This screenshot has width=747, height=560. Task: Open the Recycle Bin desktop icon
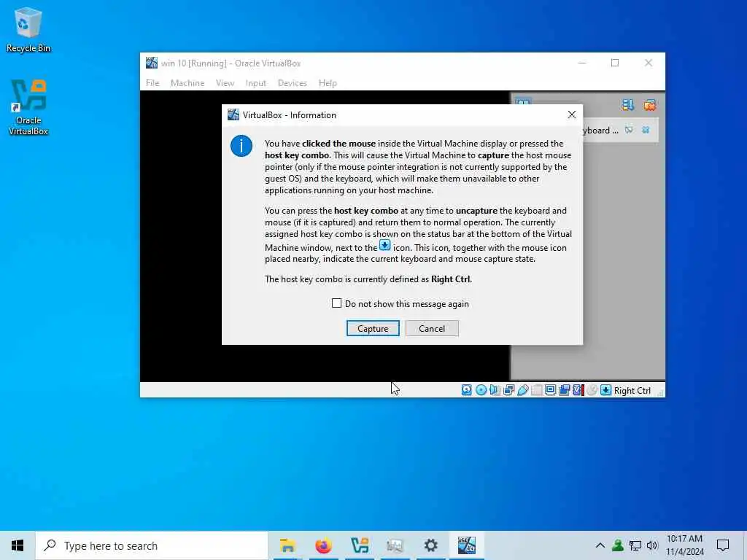28,30
